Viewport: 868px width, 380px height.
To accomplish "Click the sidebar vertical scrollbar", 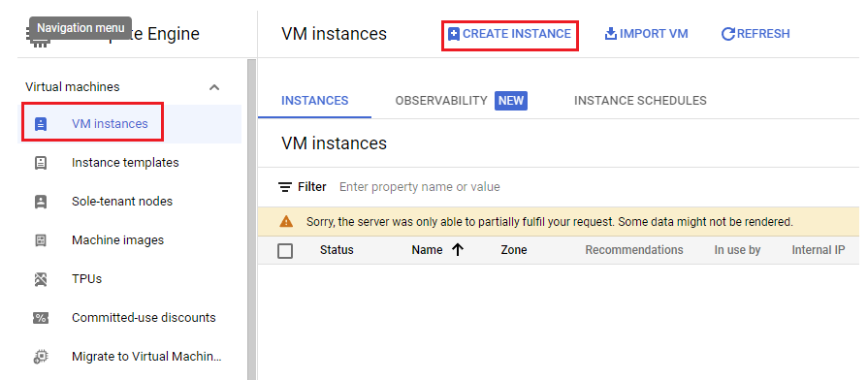I will (x=252, y=219).
